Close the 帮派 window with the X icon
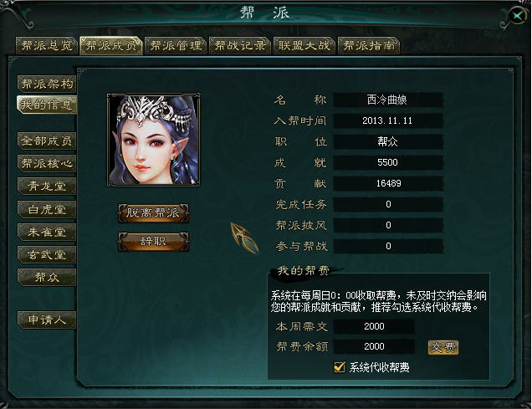This screenshot has height=409, width=532. (x=518, y=16)
